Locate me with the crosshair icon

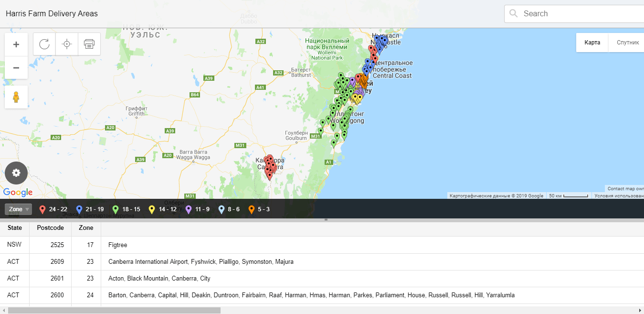pyautogui.click(x=67, y=44)
